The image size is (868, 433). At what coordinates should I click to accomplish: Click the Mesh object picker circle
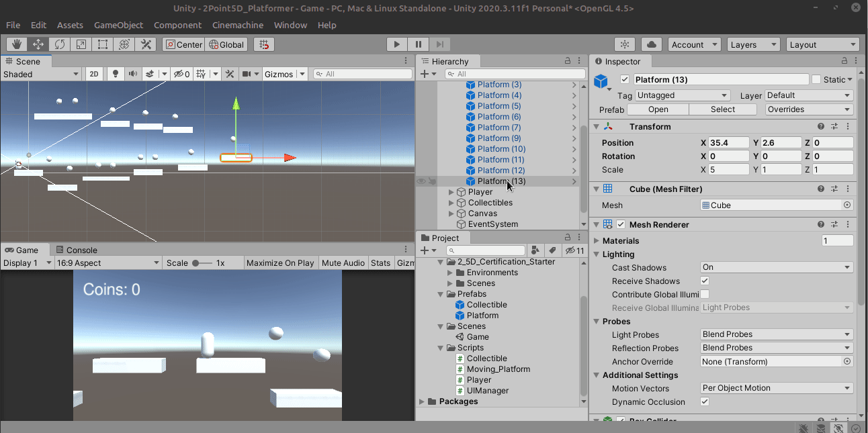point(847,205)
